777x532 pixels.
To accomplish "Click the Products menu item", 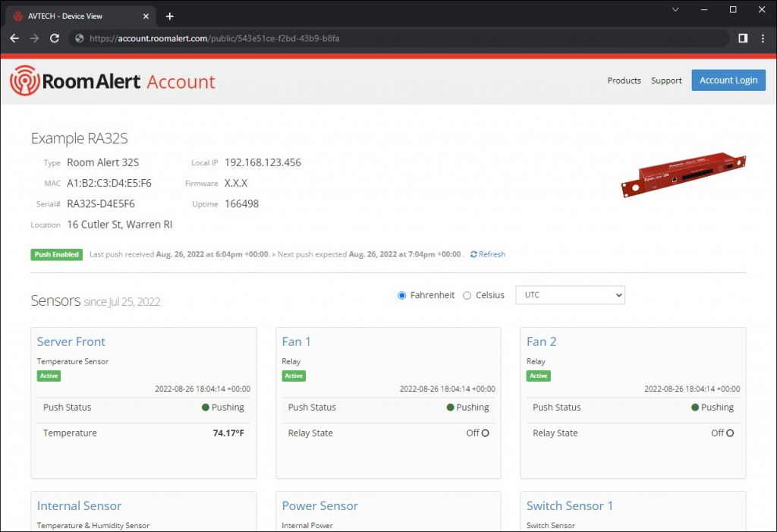I will tap(624, 80).
